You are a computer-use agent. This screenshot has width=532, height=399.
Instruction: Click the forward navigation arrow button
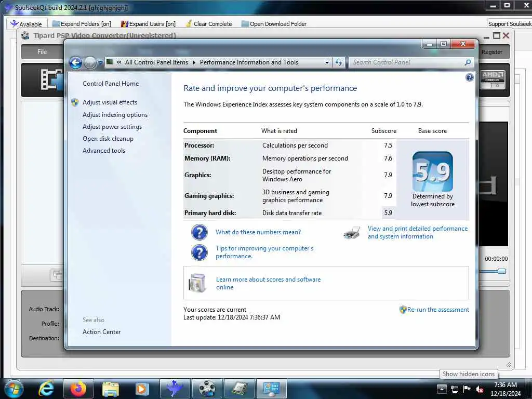[x=90, y=63]
